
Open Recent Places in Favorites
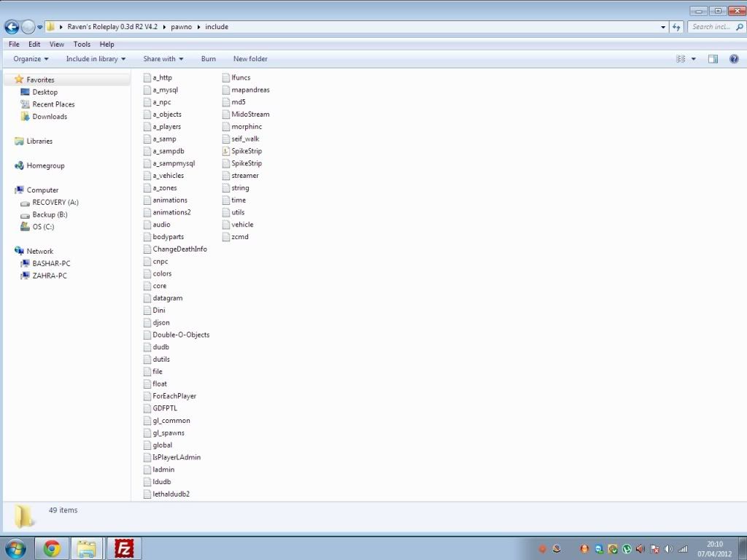click(53, 104)
